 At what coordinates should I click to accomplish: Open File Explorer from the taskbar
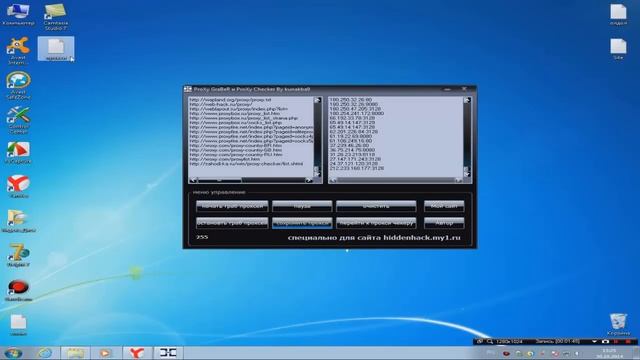pos(76,353)
